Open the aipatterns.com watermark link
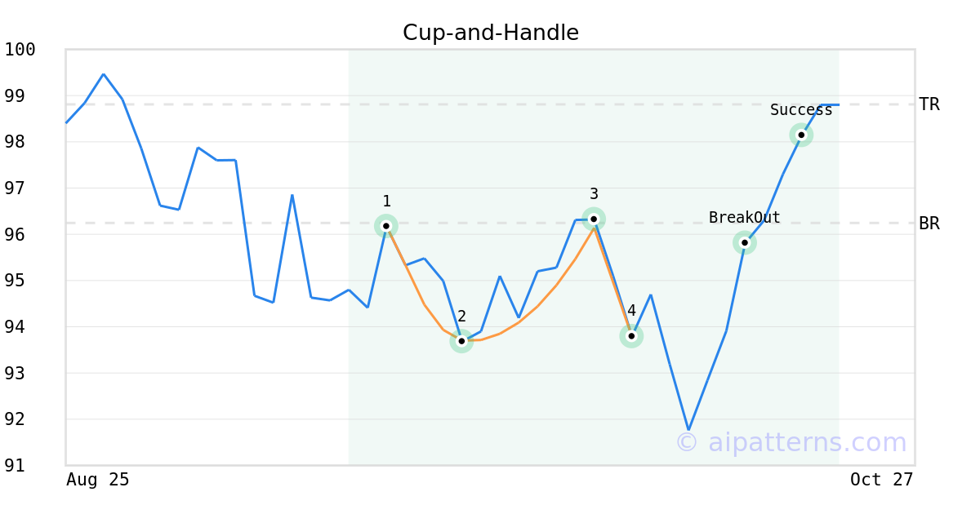This screenshot has width=980, height=514. click(x=791, y=442)
